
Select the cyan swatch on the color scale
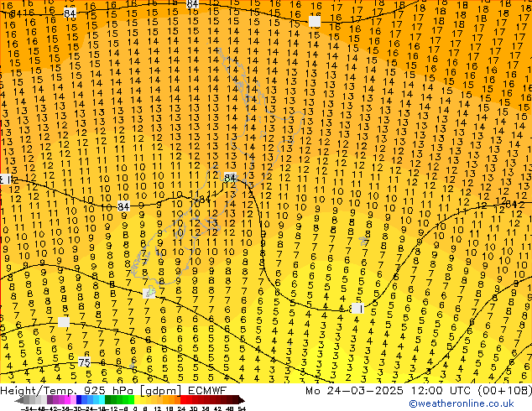pos(102,400)
